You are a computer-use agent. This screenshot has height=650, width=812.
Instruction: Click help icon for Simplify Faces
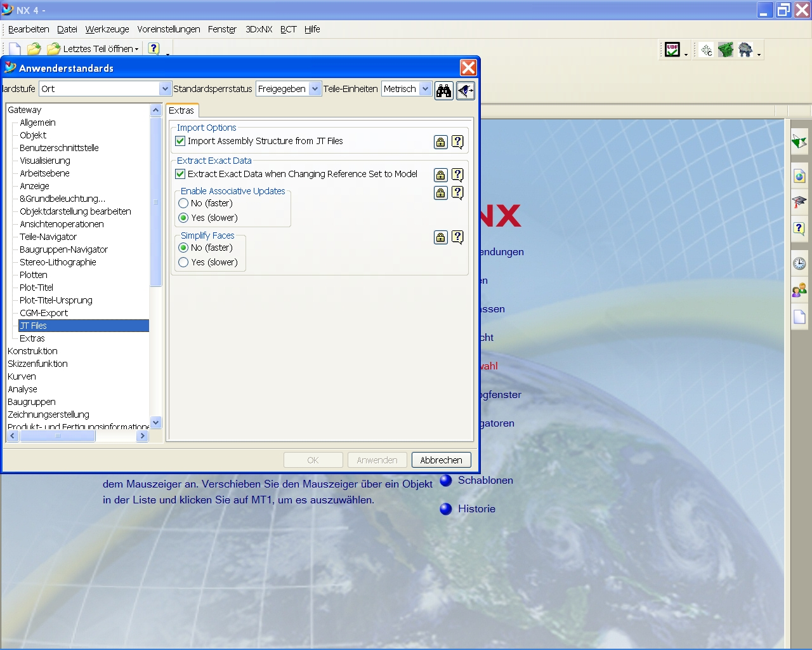point(457,237)
